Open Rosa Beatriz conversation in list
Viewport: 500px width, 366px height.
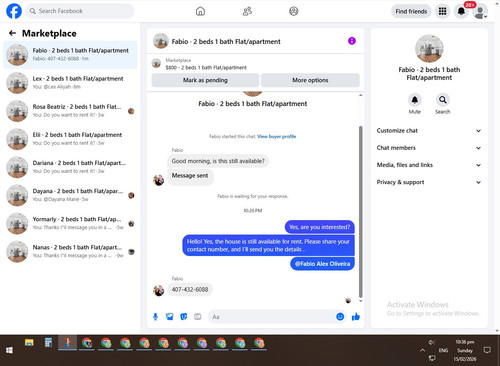point(70,111)
